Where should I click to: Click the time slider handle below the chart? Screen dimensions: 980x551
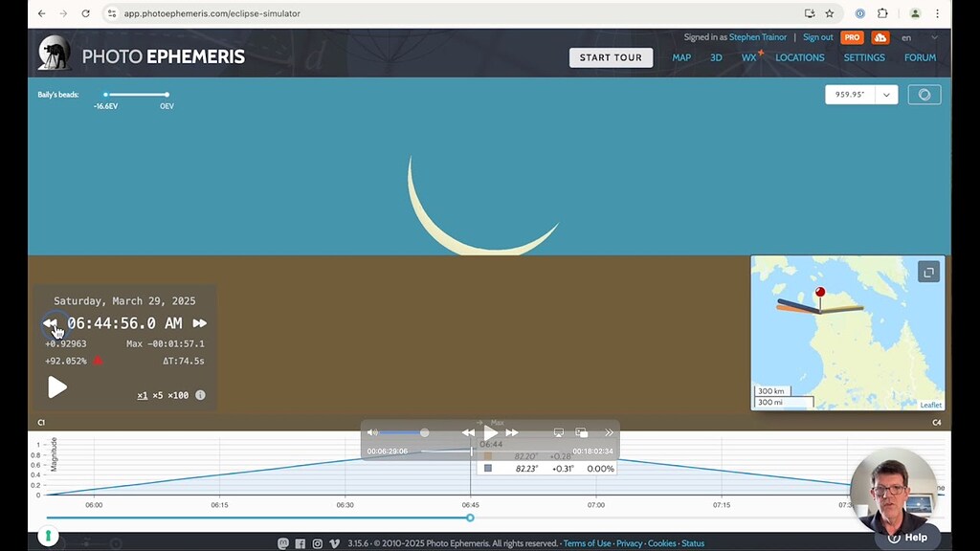470,518
